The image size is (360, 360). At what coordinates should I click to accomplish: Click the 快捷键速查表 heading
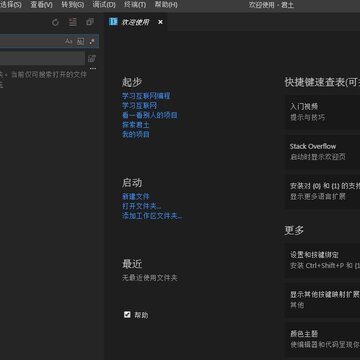tap(322, 82)
